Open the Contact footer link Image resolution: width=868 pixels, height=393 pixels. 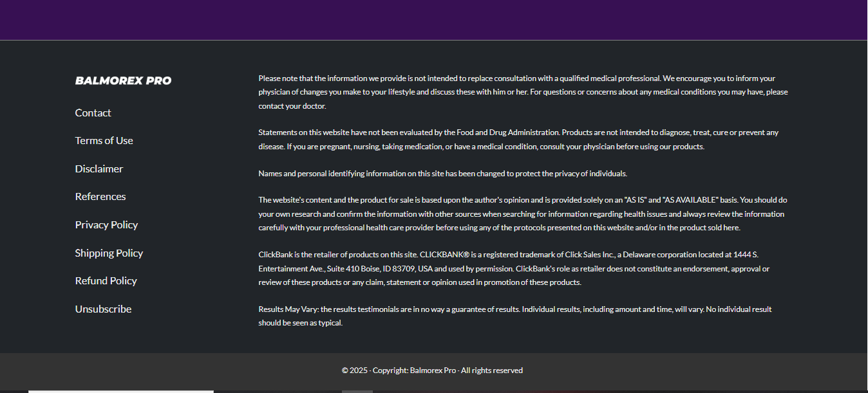coord(93,113)
